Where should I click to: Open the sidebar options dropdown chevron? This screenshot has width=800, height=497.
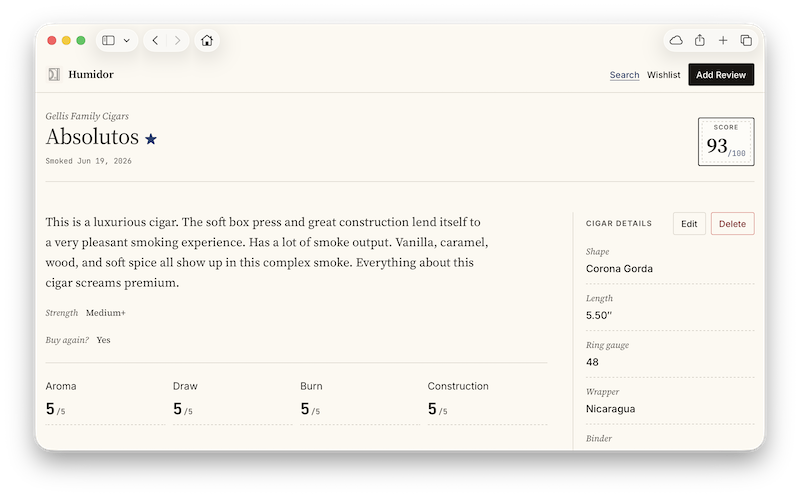[x=127, y=40]
